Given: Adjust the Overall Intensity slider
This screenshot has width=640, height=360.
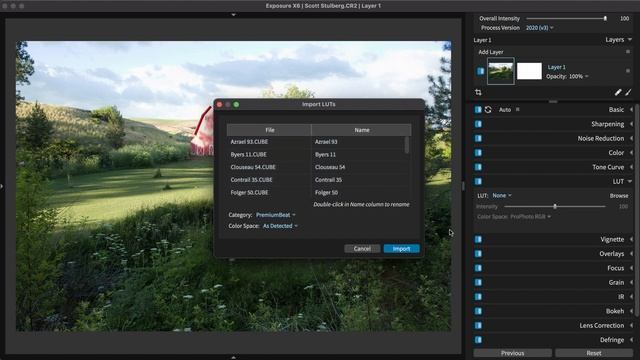Looking at the screenshot, I should (x=566, y=18).
